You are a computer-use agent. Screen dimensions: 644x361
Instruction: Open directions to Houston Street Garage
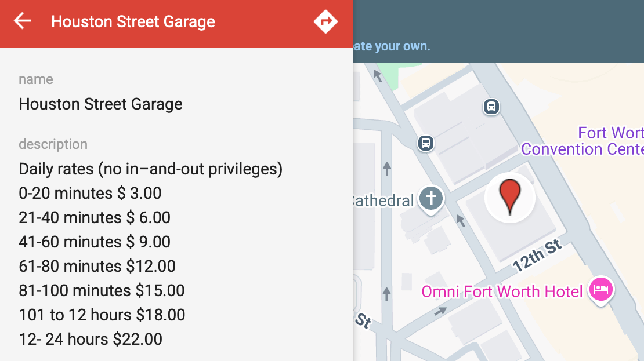325,22
